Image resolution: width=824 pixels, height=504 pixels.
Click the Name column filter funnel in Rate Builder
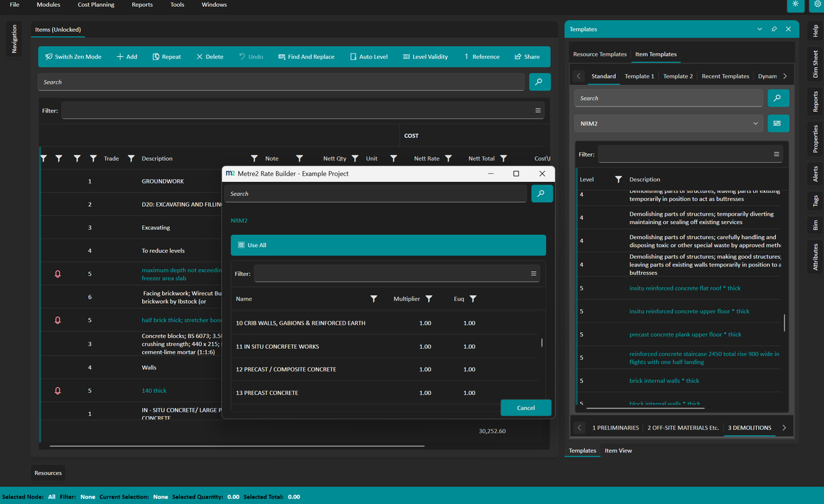click(374, 299)
